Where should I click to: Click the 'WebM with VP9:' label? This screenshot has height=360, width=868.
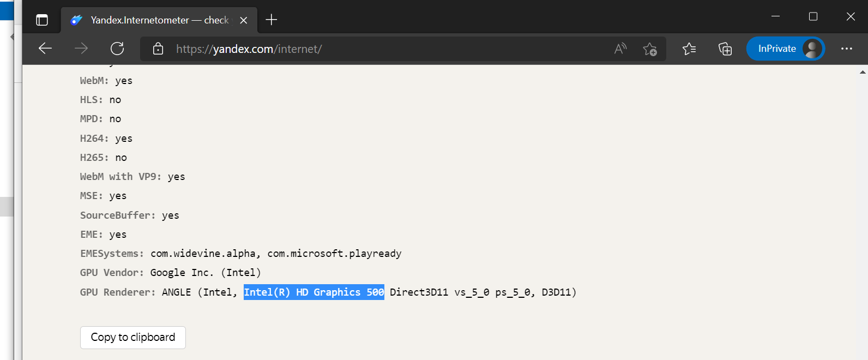(x=120, y=177)
